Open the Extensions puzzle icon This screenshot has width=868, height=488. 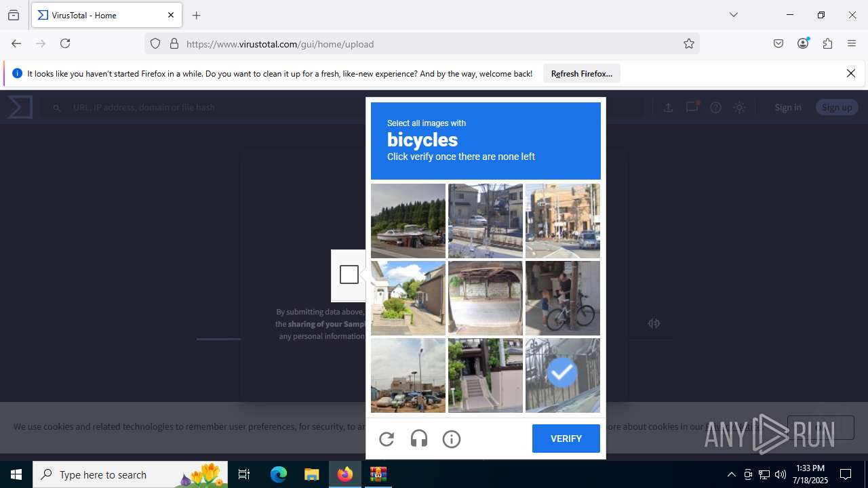coord(827,43)
